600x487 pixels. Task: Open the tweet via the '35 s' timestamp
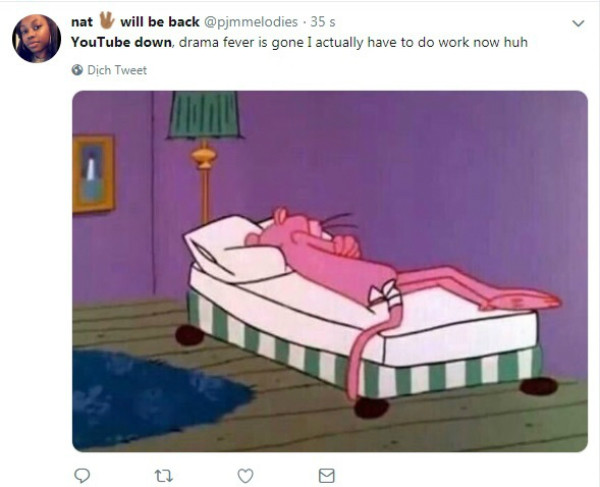(323, 22)
